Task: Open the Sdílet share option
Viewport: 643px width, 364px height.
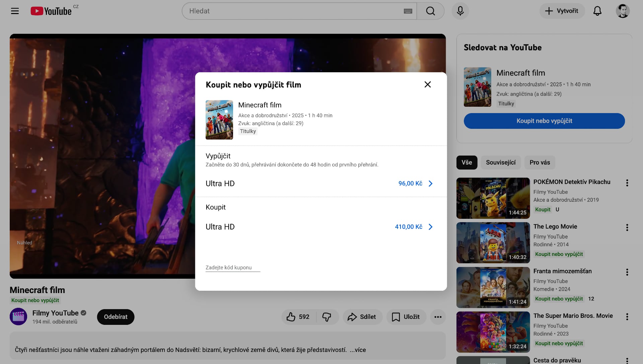Action: click(363, 317)
